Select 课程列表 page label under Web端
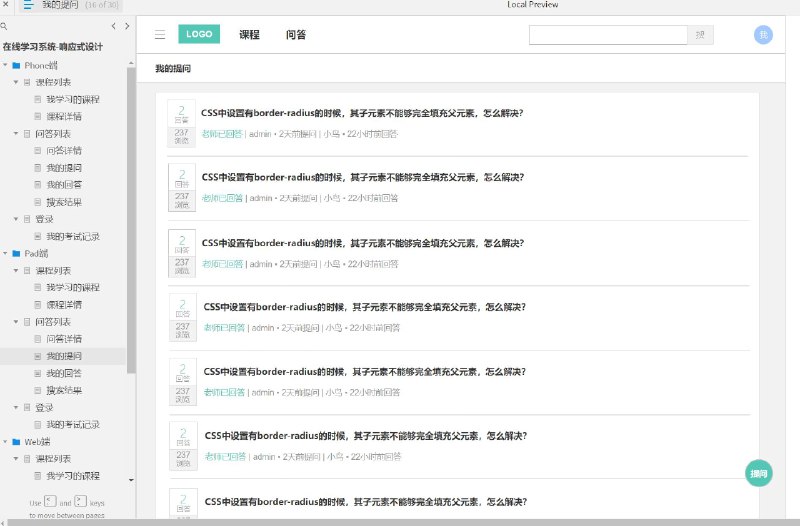 [53, 459]
